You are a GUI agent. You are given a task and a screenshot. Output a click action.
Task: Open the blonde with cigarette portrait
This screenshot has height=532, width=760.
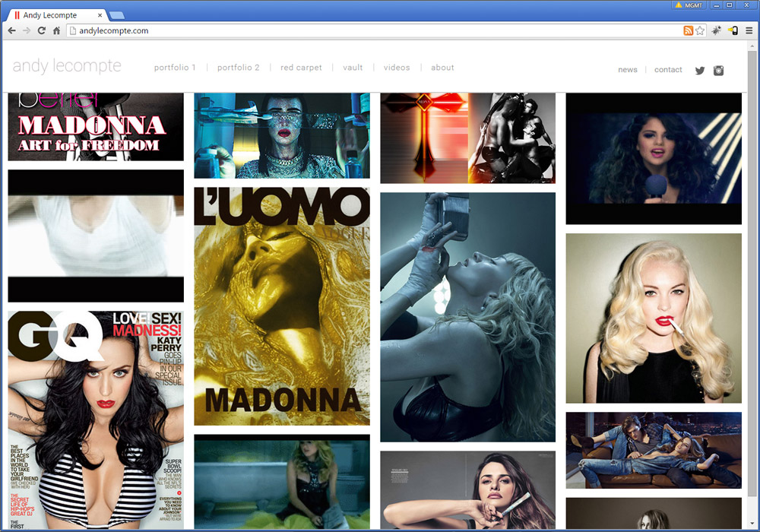pyautogui.click(x=654, y=318)
